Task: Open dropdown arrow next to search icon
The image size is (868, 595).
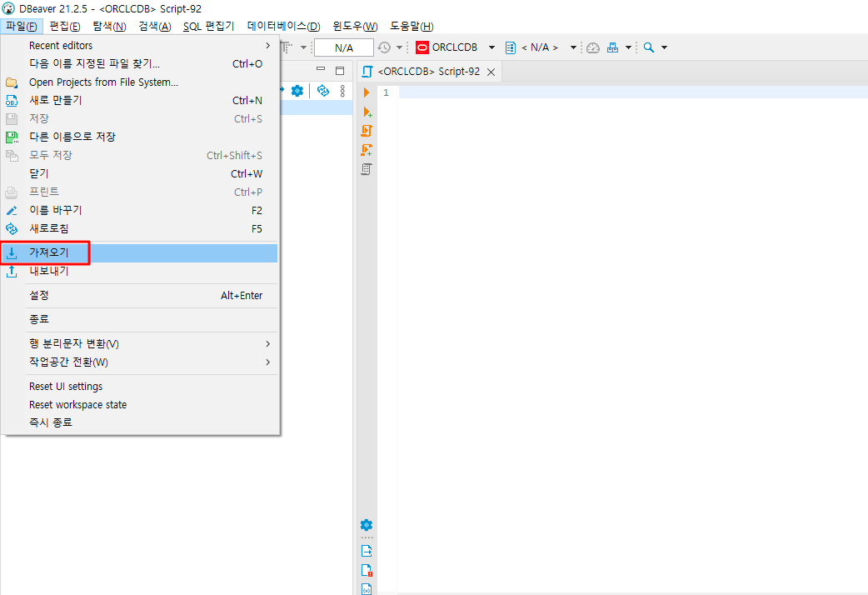Action: (664, 47)
